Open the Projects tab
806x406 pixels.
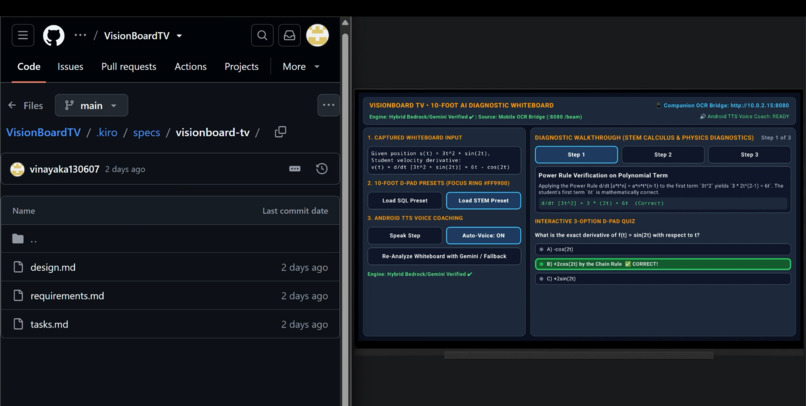tap(241, 67)
